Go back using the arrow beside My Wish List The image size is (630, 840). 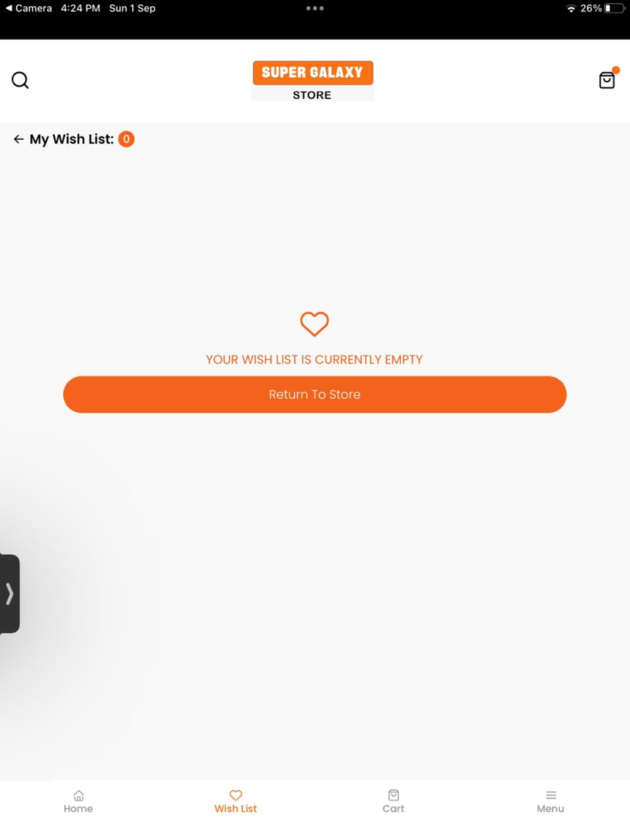pos(19,139)
